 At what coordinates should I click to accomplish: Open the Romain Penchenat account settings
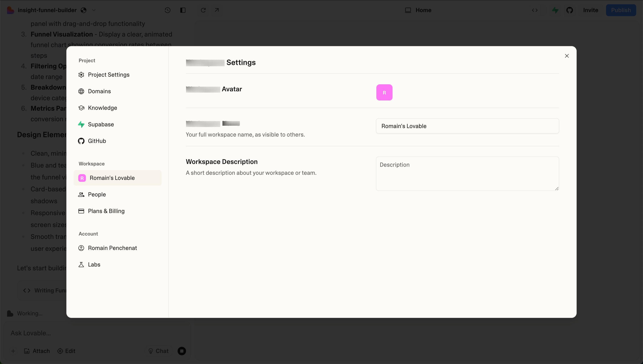tap(117, 248)
